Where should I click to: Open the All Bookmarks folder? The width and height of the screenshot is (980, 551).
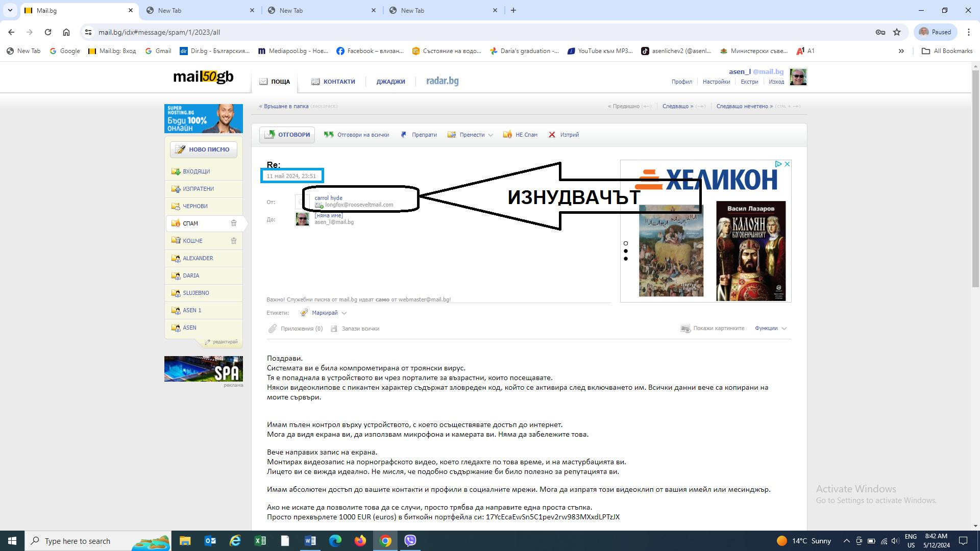tap(947, 51)
